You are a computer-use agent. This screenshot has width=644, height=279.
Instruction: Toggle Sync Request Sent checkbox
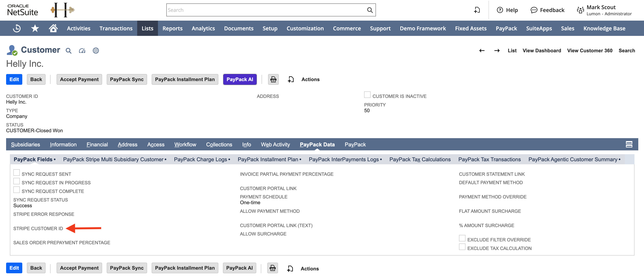[x=17, y=173]
